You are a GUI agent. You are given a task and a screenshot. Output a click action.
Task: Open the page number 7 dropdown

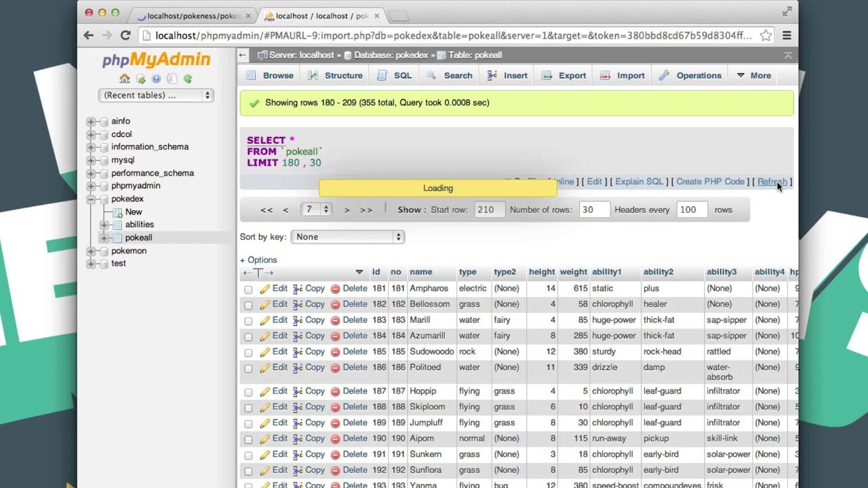click(317, 209)
